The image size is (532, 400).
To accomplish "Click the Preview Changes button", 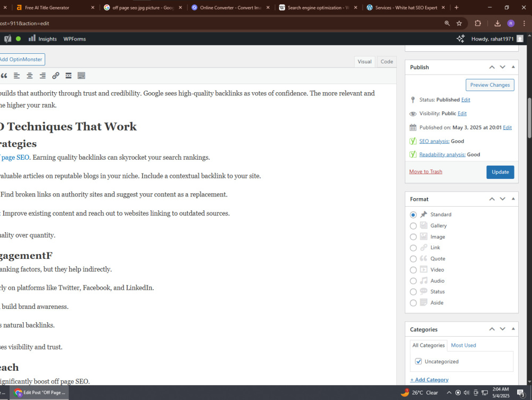I will [x=490, y=85].
